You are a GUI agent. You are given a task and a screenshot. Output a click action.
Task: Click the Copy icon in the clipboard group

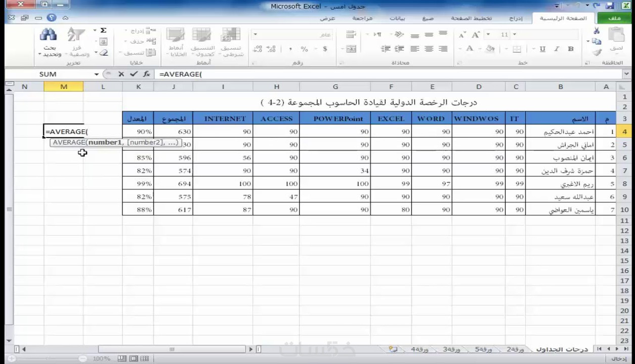(x=597, y=42)
